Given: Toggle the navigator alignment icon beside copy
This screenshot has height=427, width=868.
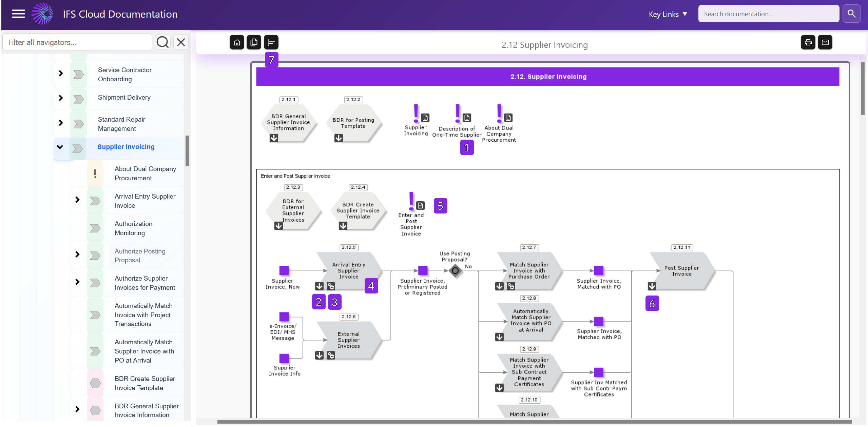Looking at the screenshot, I should [x=271, y=42].
